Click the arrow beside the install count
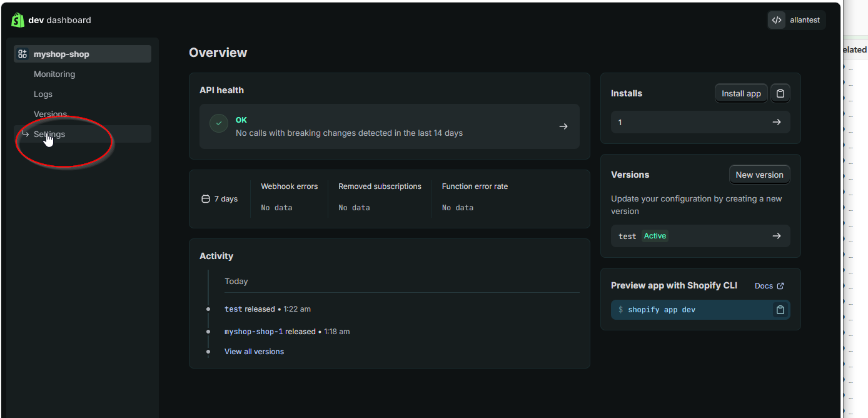Screen dimensions: 868x418 (x=777, y=122)
